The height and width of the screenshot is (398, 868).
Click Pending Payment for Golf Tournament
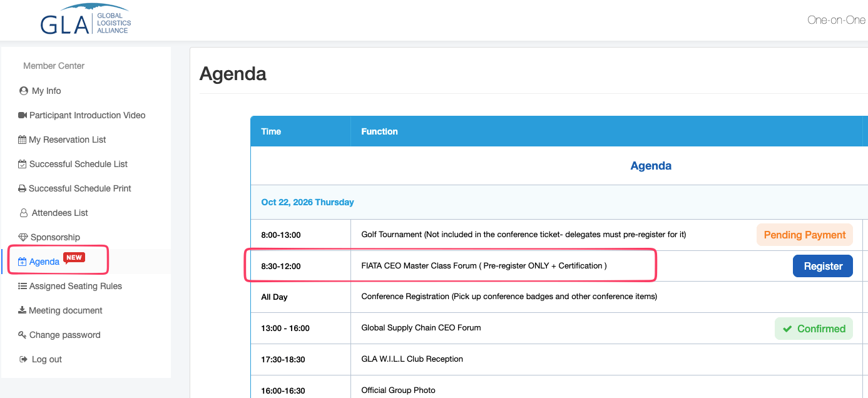click(805, 235)
